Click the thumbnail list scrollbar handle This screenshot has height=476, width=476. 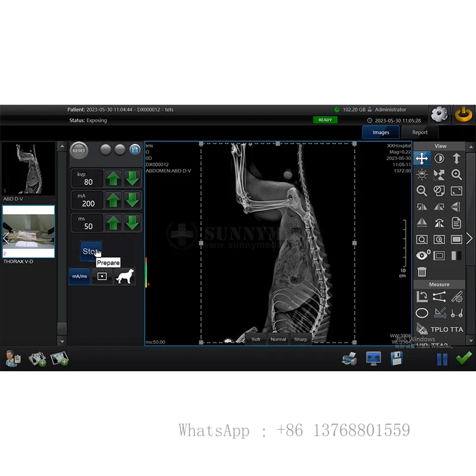62,328
